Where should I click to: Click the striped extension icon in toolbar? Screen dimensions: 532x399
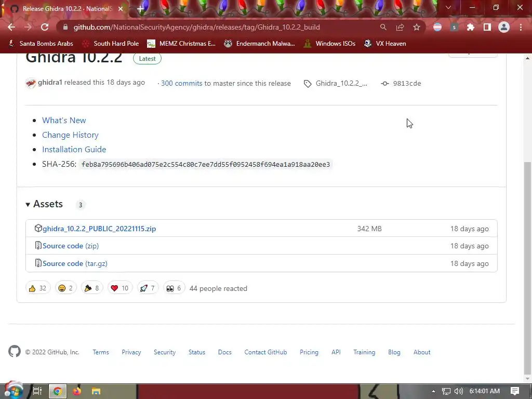pyautogui.click(x=437, y=27)
